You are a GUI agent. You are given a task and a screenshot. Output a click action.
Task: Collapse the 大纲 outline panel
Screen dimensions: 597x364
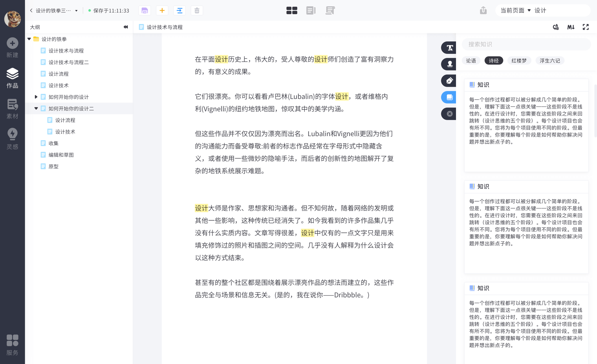coord(126,27)
